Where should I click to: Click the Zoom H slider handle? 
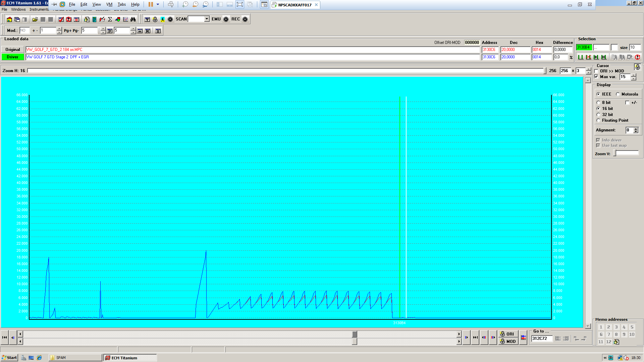[544, 71]
